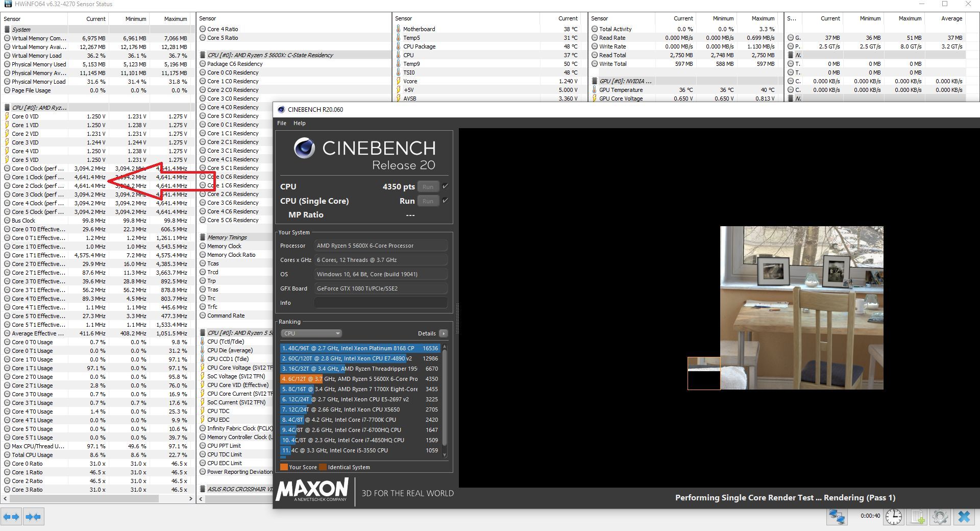Image resolution: width=980 pixels, height=531 pixels.
Task: Open the File menu in Cinebench
Action: (282, 123)
